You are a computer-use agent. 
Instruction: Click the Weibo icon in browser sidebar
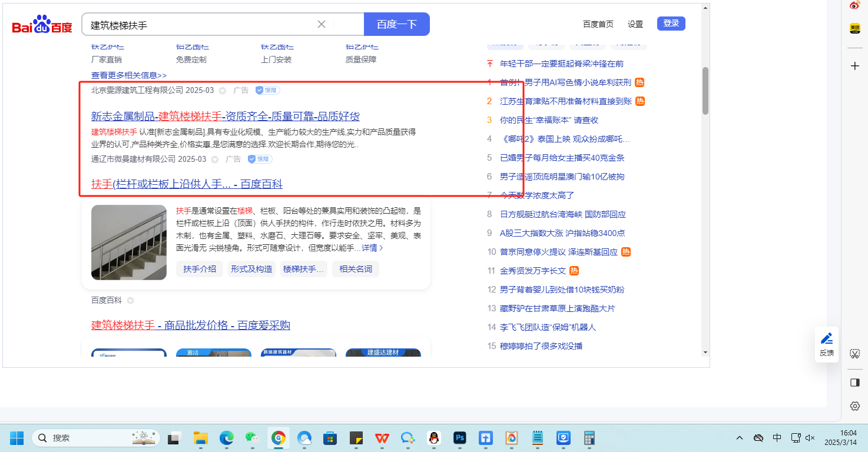(x=855, y=5)
